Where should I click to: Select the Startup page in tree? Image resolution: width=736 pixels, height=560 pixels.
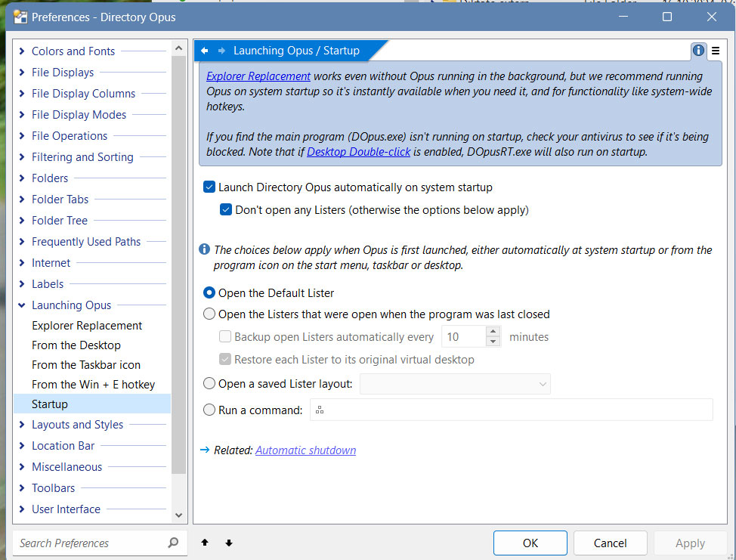92,404
